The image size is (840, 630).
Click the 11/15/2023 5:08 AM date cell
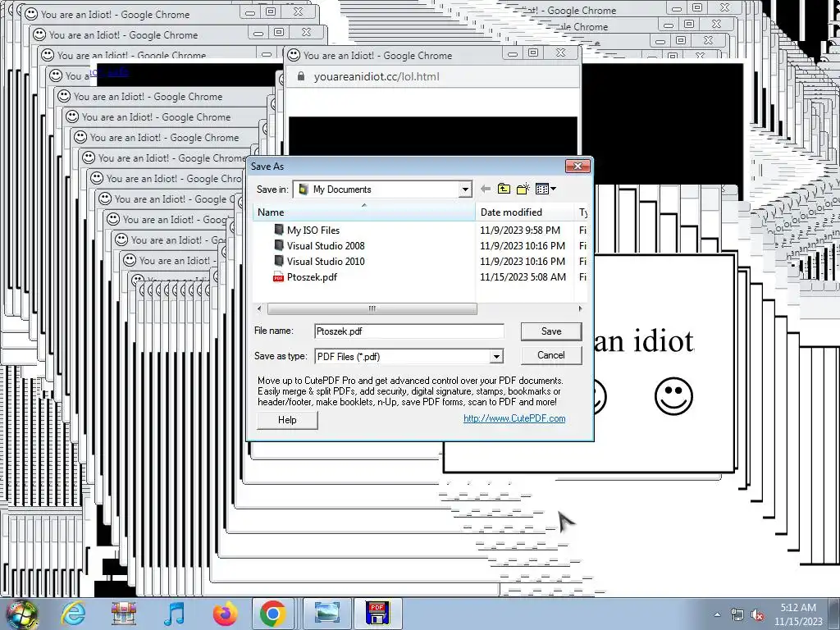pyautogui.click(x=523, y=277)
